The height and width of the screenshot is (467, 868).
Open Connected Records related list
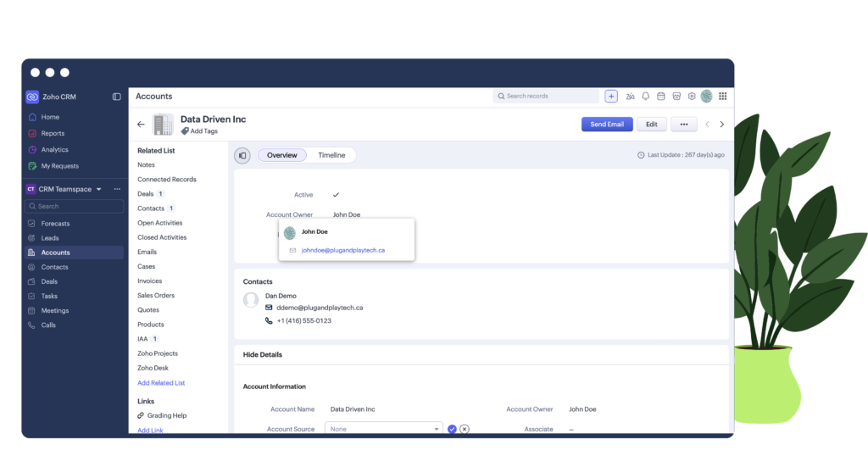[x=167, y=180]
